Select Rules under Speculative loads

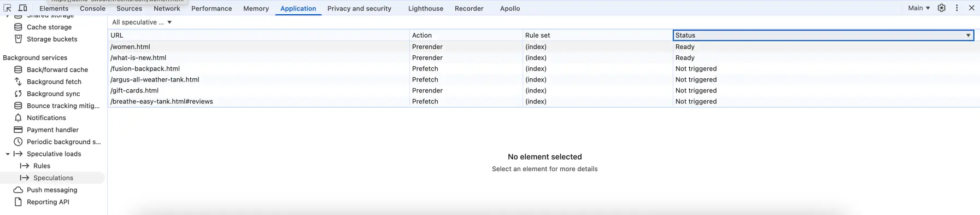[42, 166]
